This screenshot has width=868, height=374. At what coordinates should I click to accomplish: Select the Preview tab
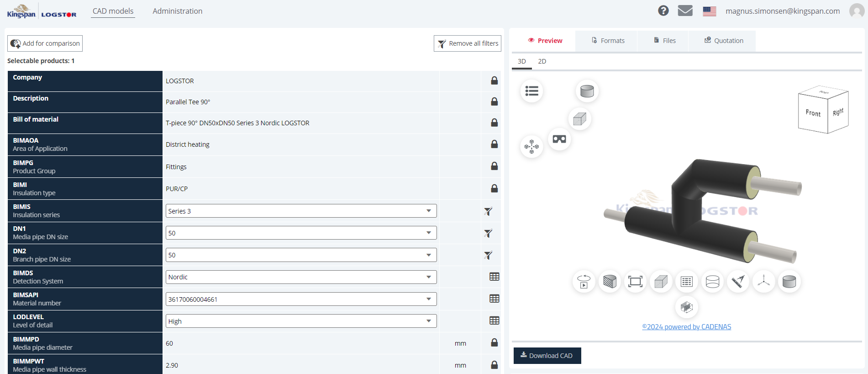click(x=545, y=41)
